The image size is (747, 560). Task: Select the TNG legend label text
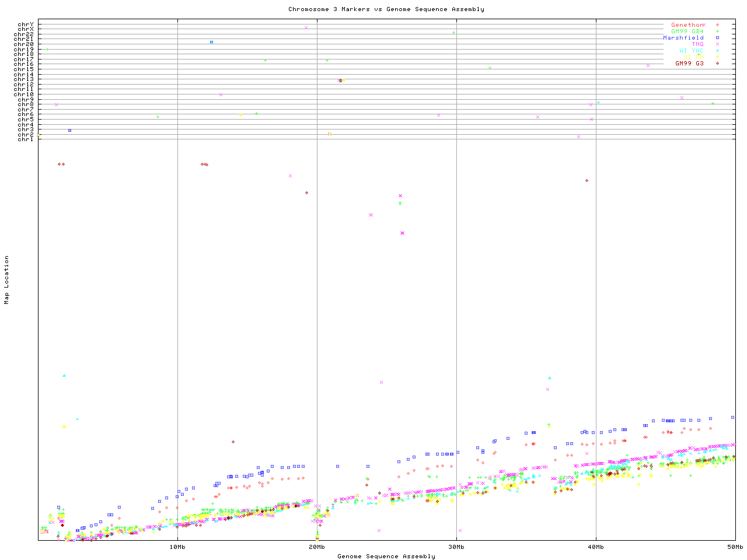(x=697, y=44)
